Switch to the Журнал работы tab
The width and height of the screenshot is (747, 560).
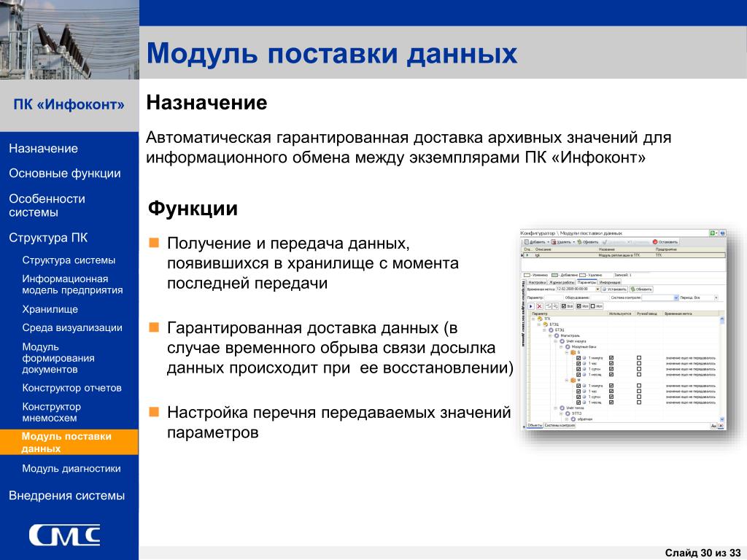click(x=562, y=282)
